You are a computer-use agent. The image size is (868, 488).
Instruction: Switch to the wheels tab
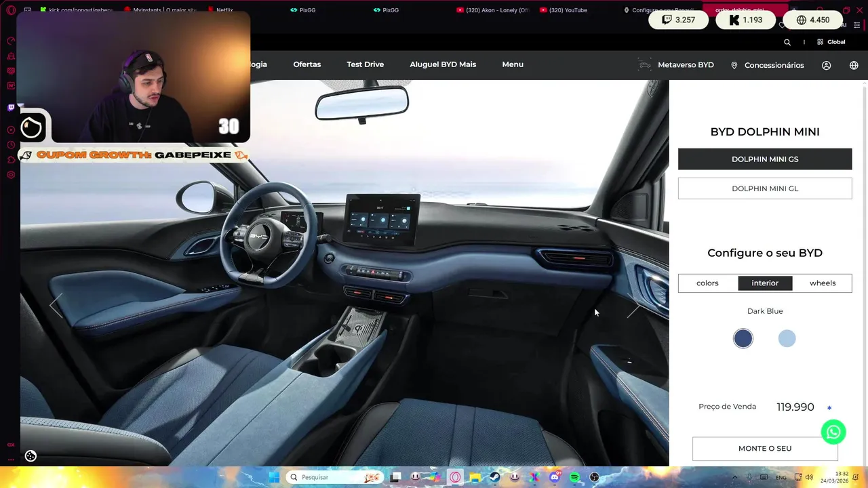(823, 283)
